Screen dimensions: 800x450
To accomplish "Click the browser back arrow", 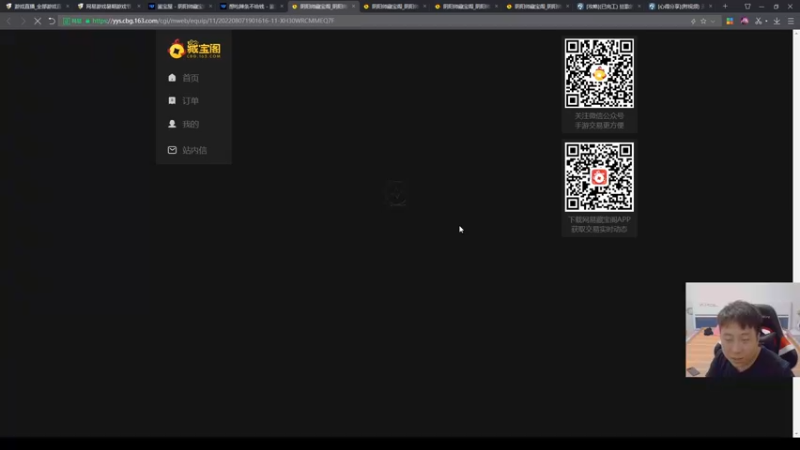I will 9,21.
